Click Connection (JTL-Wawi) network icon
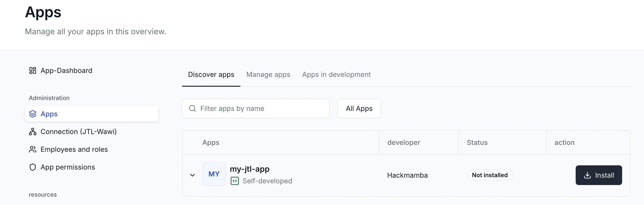Viewport: 644px width, 205px height. pos(32,132)
